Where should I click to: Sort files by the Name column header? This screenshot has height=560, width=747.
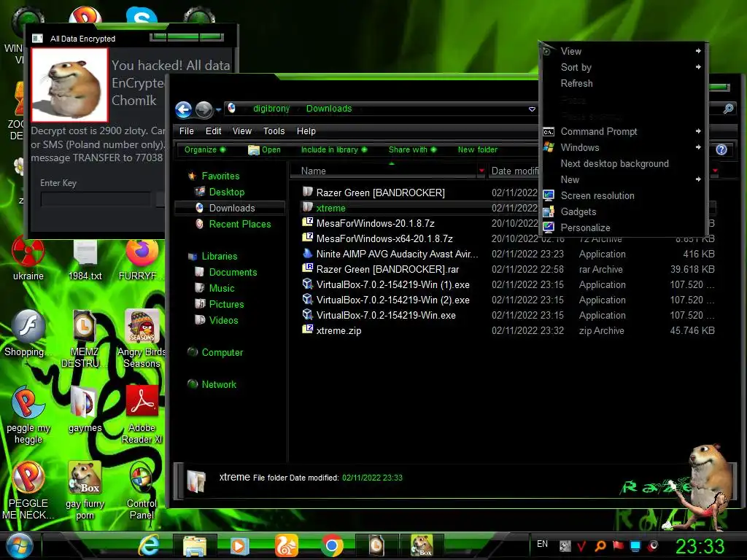pyautogui.click(x=384, y=171)
